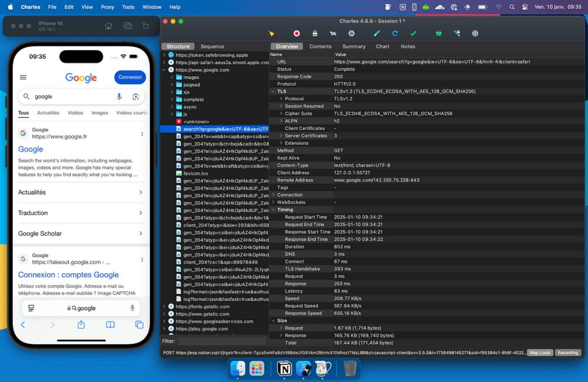Viewport: 588px width, 382px height.
Task: Switch to the Sequence view tab
Action: coord(212,46)
